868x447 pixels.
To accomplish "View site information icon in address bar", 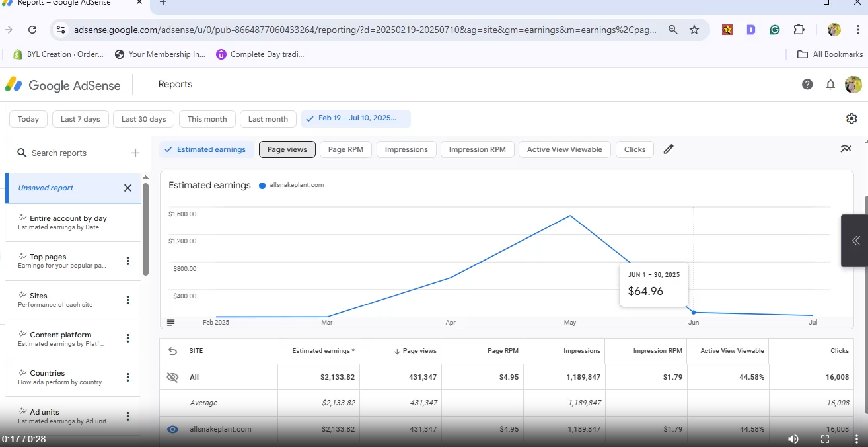I will point(60,30).
